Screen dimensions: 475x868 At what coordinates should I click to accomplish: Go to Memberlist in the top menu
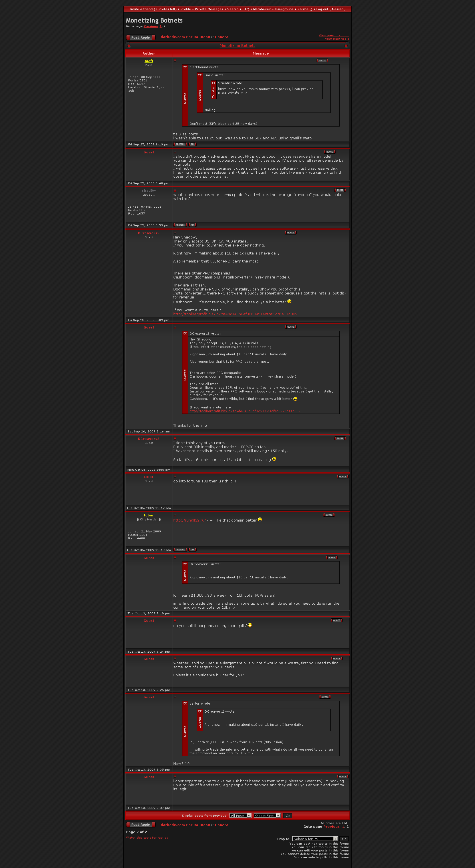click(262, 9)
